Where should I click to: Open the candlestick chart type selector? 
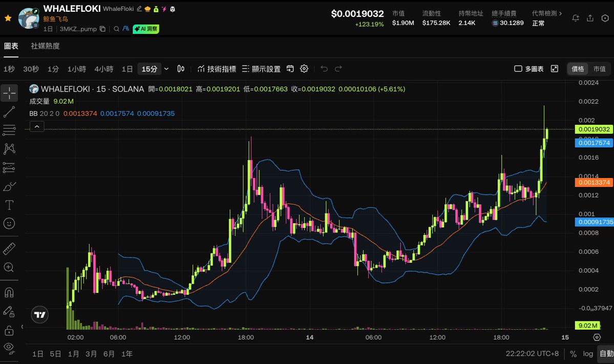point(181,69)
